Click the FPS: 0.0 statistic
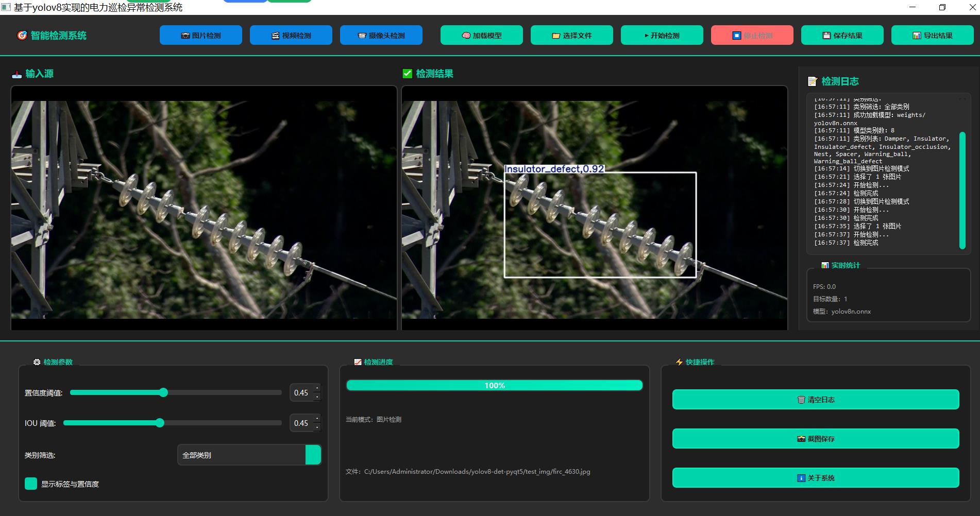Viewport: 980px width, 516px height. pos(824,287)
